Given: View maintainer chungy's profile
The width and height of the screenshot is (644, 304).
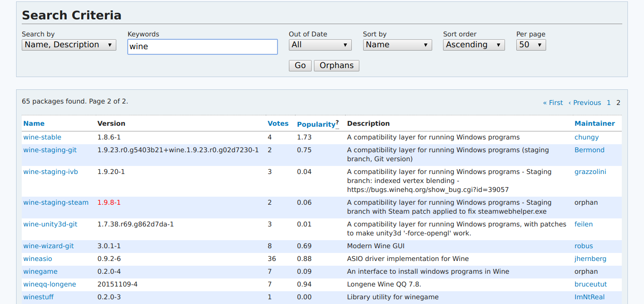Looking at the screenshot, I should 587,137.
